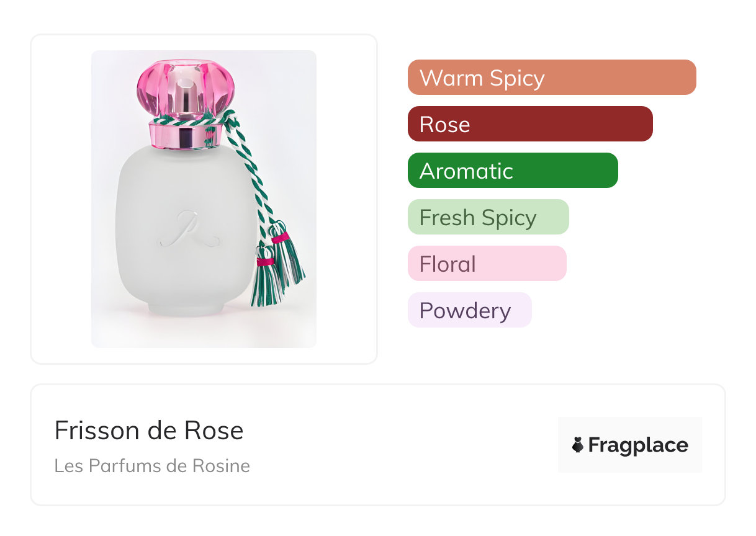
Task: Choose the green Aromatic accord bar
Action: tap(512, 171)
